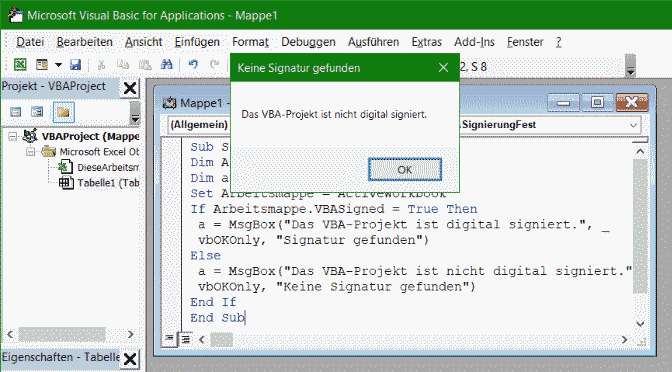The width and height of the screenshot is (672, 372).
Task: Undo the last action with the arrow icon
Action: tap(193, 65)
